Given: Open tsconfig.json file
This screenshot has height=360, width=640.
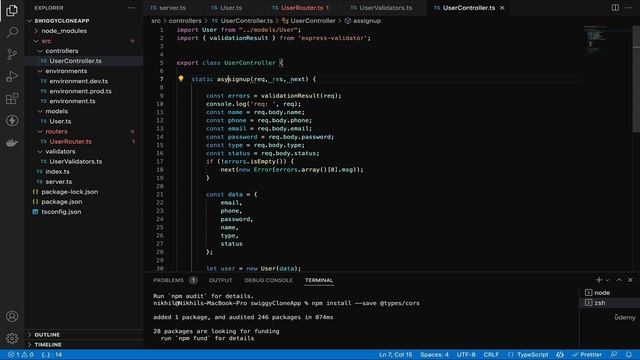Looking at the screenshot, I should (61, 212).
